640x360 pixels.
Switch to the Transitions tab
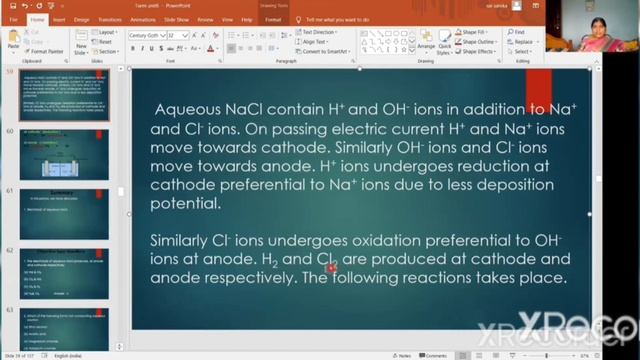[x=110, y=20]
